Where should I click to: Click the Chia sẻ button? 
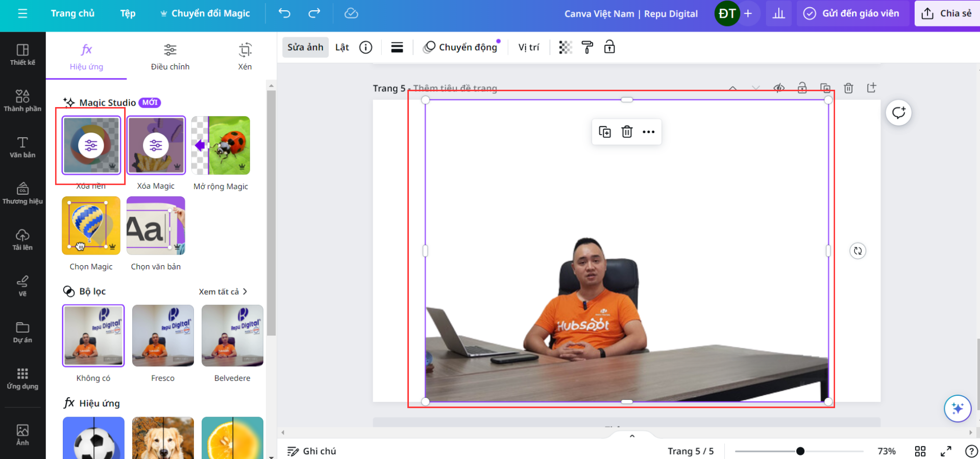coord(947,14)
